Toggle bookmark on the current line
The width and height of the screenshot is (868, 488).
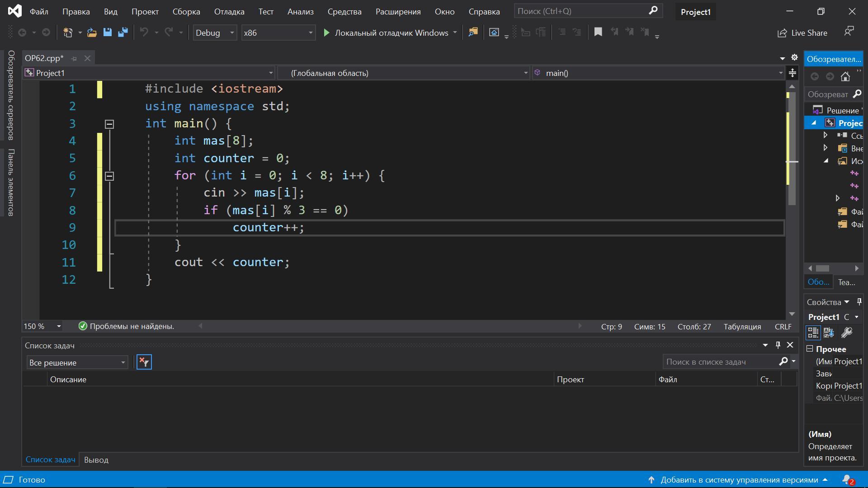point(598,32)
